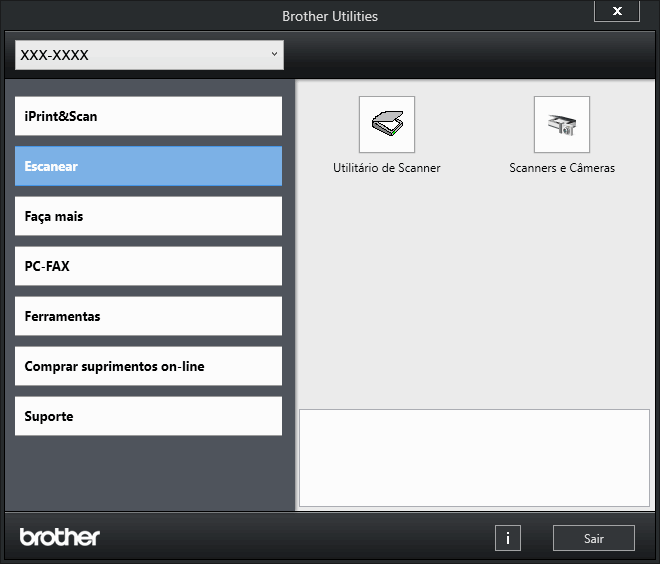
Task: Open Comprar suprimentos on-line
Action: click(x=148, y=366)
